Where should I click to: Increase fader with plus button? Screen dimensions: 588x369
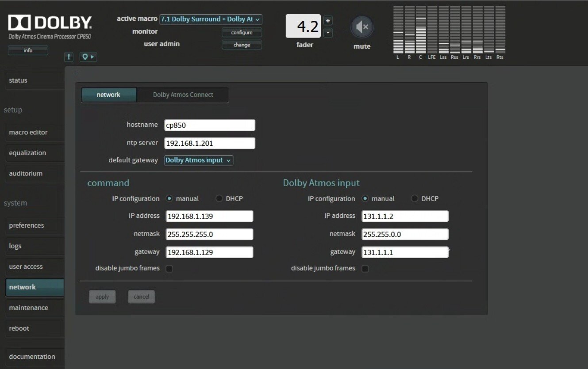click(327, 20)
